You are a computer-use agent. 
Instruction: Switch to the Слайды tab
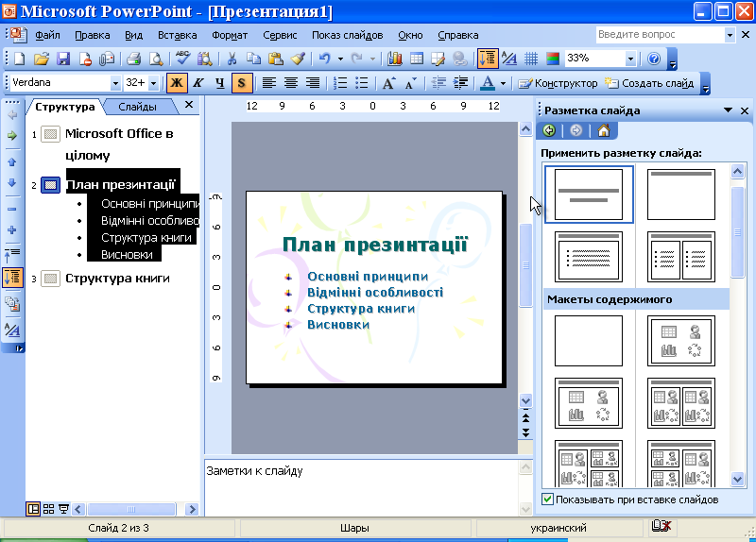137,107
